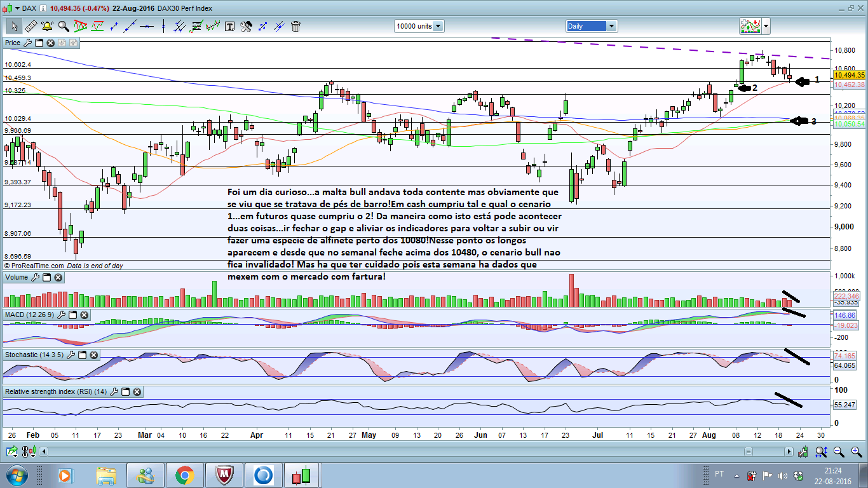Expand the Daily timeframe dropdown

591,26
